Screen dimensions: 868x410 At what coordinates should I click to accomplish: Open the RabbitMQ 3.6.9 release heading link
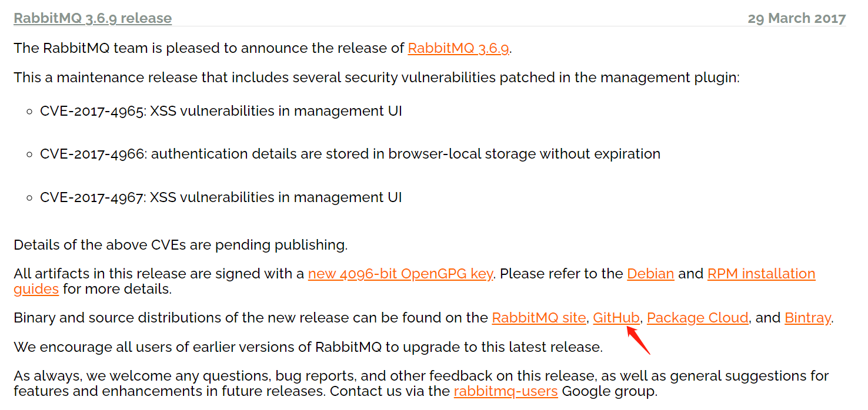(x=92, y=18)
